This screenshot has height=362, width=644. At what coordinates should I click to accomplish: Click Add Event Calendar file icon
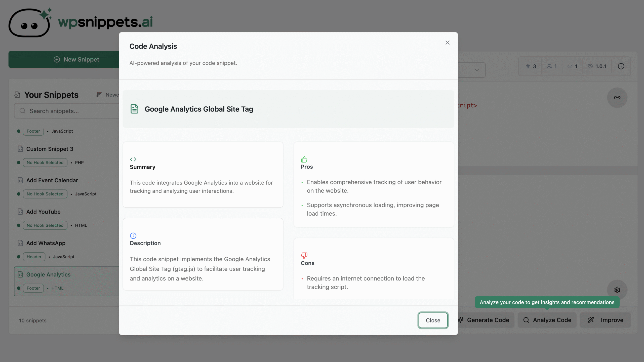click(x=20, y=180)
